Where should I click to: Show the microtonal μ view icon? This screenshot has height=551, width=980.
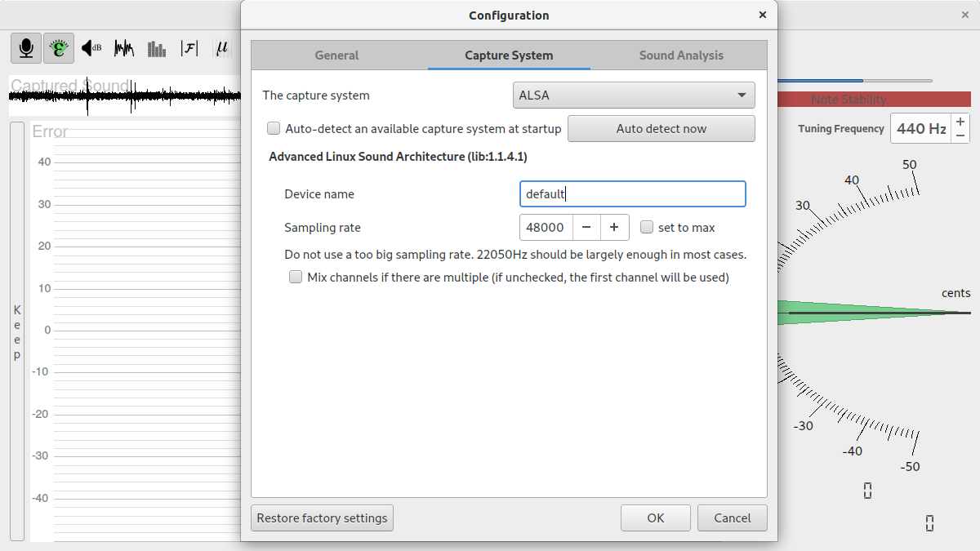click(x=221, y=48)
